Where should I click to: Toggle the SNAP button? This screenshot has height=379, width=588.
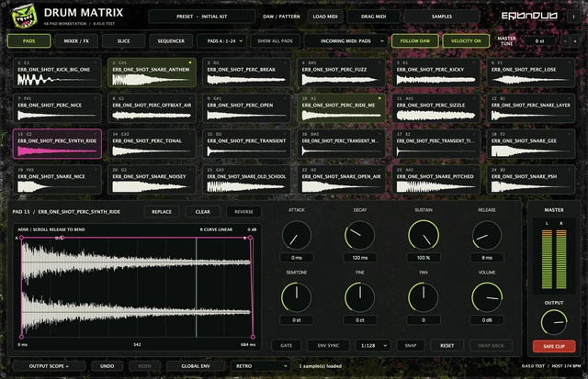[411, 345]
